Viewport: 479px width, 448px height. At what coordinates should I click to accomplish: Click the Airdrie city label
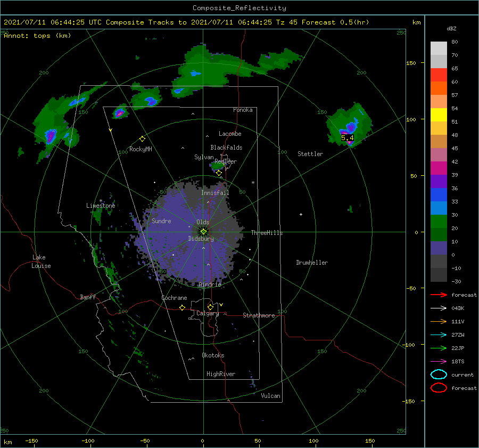pos(210,284)
